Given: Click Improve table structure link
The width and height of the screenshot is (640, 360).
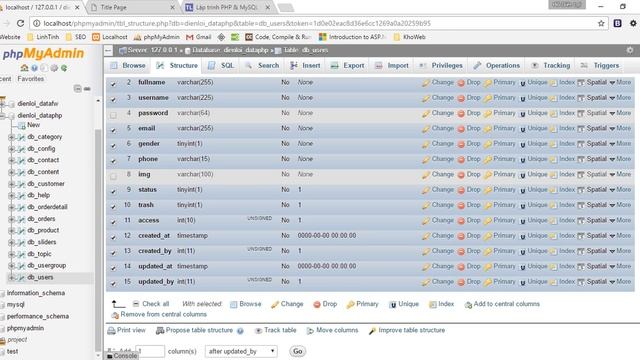Looking at the screenshot, I should 407,331.
